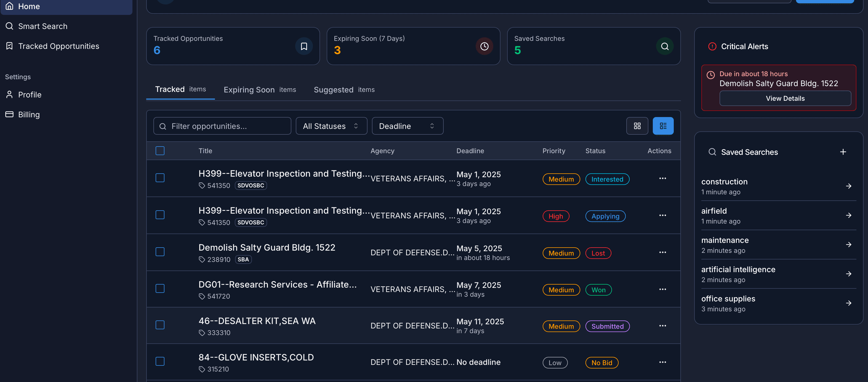Click the Critical Alerts warning icon
Screen dimensions: 868x382
point(712,47)
